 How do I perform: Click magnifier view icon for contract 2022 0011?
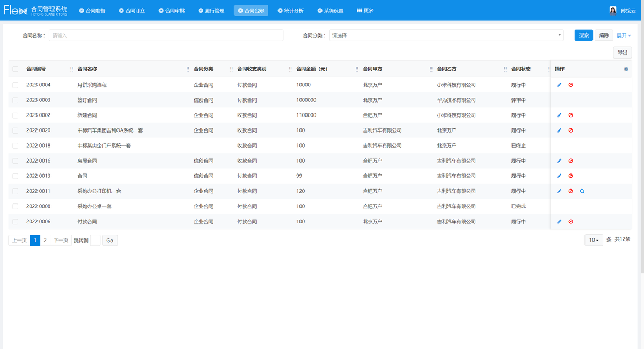click(582, 191)
